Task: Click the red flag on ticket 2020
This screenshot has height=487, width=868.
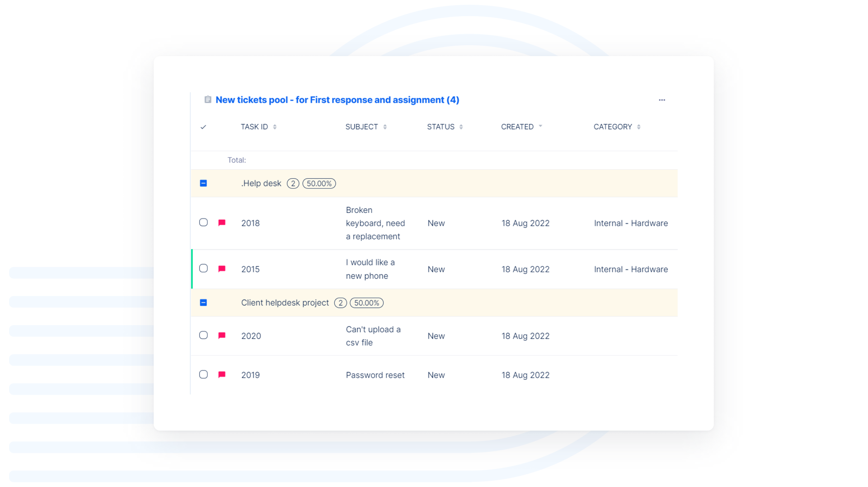Action: point(222,336)
